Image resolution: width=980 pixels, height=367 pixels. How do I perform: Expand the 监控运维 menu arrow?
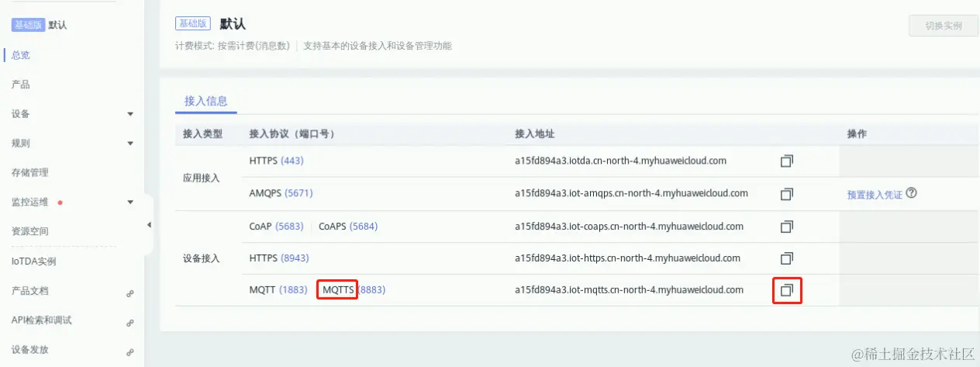pos(130,203)
